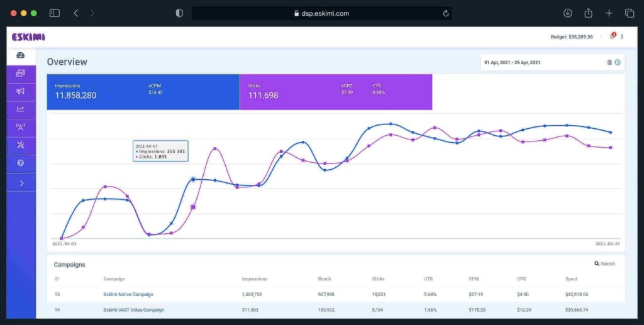Open Eskimi VAST Video Campaign link
This screenshot has width=644, height=325.
point(133,310)
